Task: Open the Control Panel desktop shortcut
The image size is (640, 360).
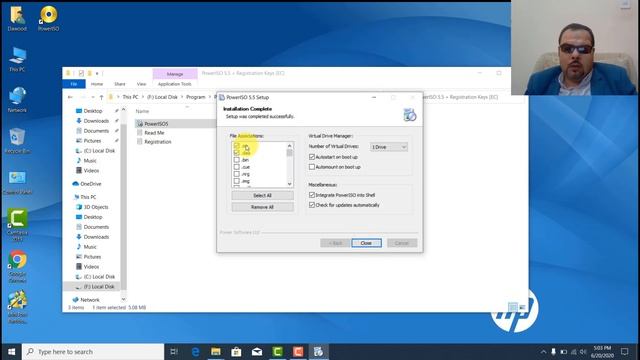Action: click(17, 182)
